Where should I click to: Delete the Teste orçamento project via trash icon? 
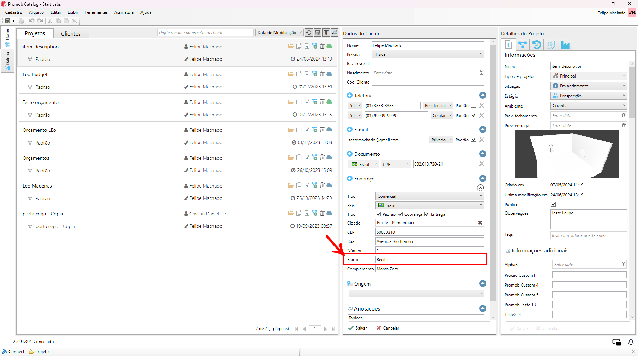(322, 102)
